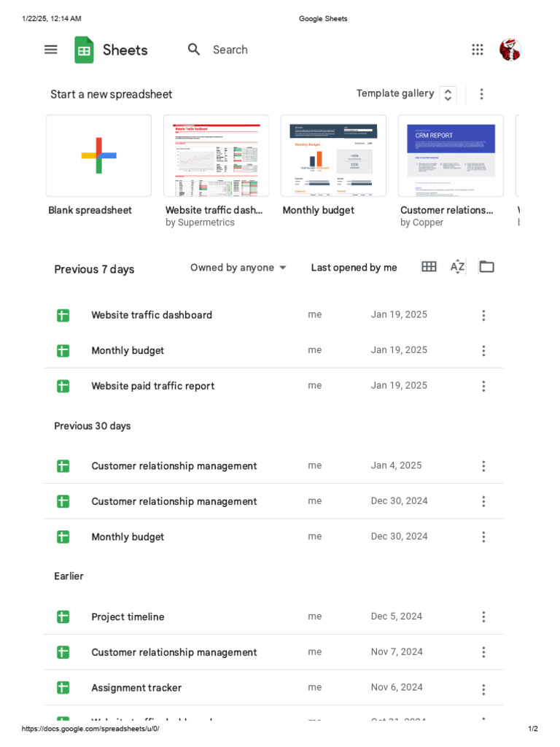Viewport: 560px width, 747px height.
Task: Open template section three-dot options menu
Action: (481, 94)
